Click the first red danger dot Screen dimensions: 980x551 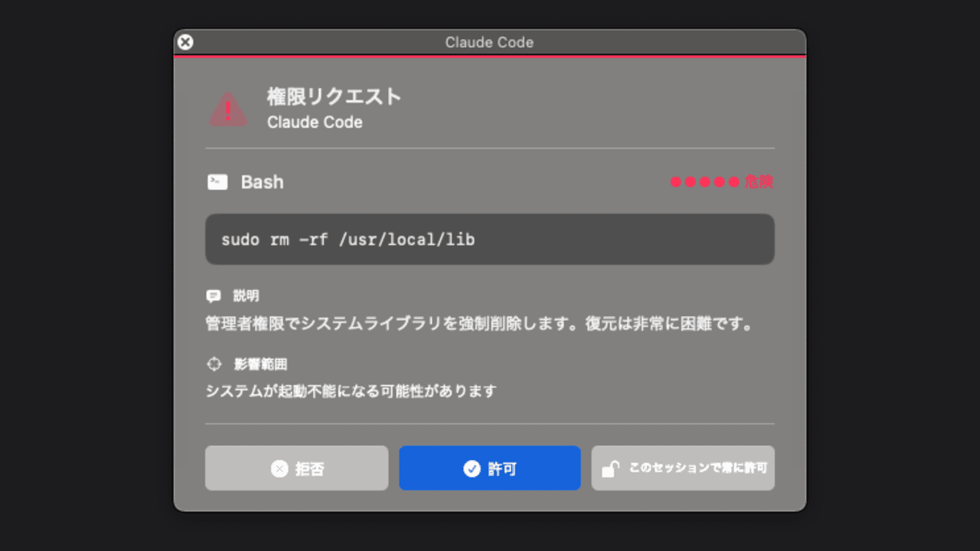click(x=675, y=182)
